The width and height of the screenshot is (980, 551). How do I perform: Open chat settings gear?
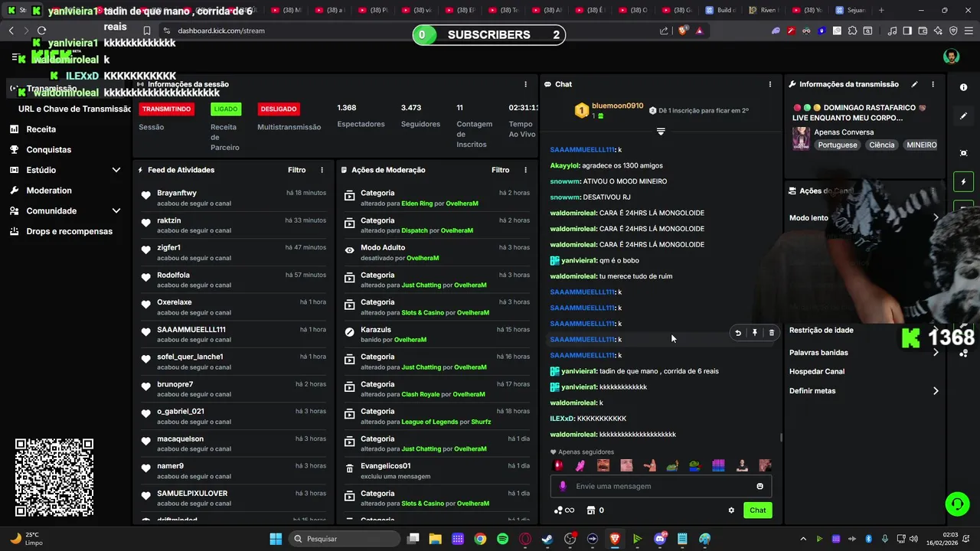click(x=731, y=510)
